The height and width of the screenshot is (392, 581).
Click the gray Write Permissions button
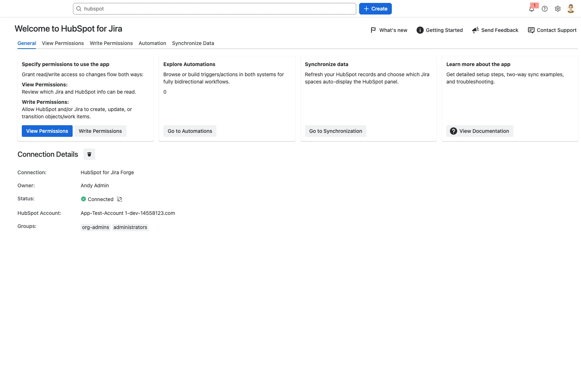(x=100, y=131)
